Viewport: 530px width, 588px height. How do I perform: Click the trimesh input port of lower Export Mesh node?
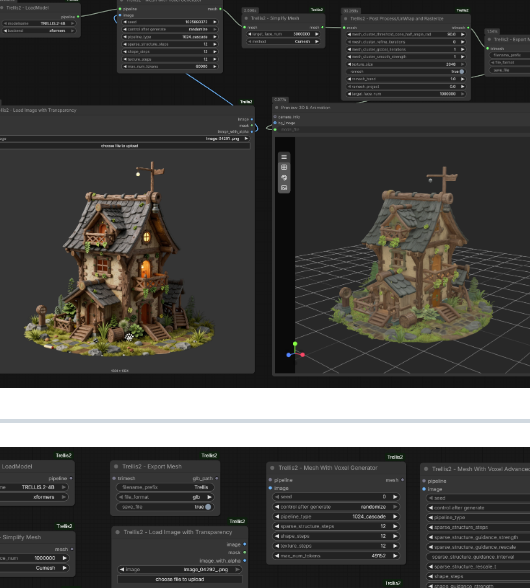pos(114,478)
